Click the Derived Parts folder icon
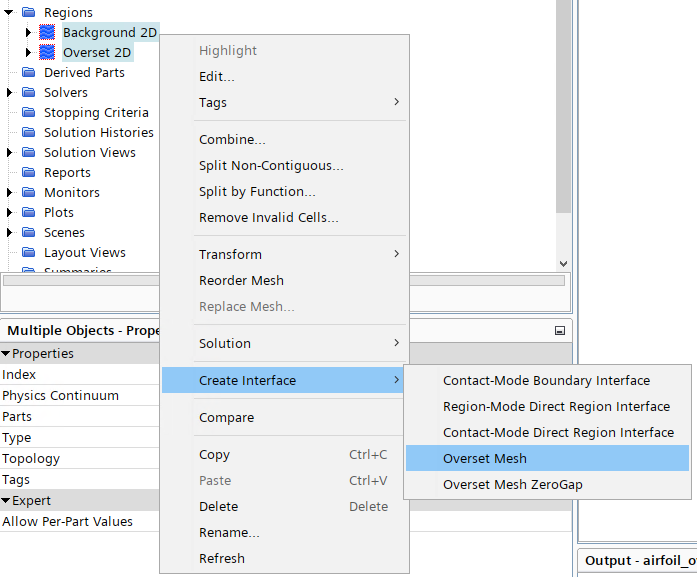This screenshot has height=577, width=697. (28, 72)
